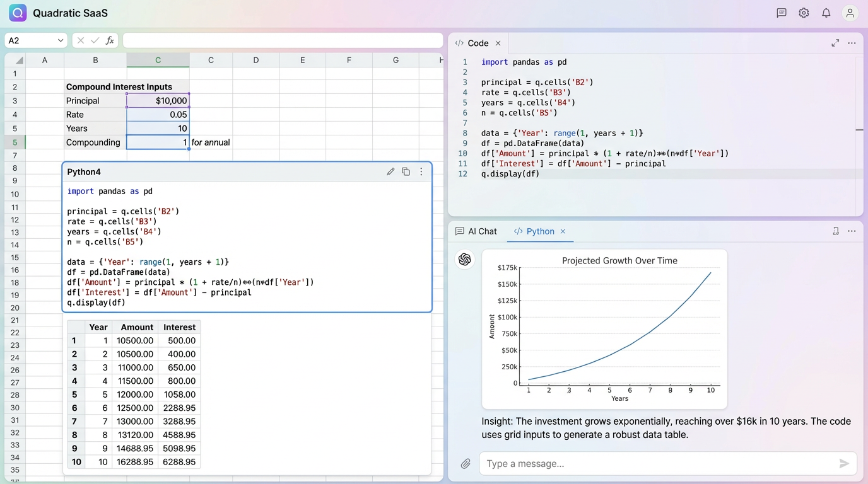Switch to the AI Chat tab
This screenshot has height=484, width=868.
476,231
